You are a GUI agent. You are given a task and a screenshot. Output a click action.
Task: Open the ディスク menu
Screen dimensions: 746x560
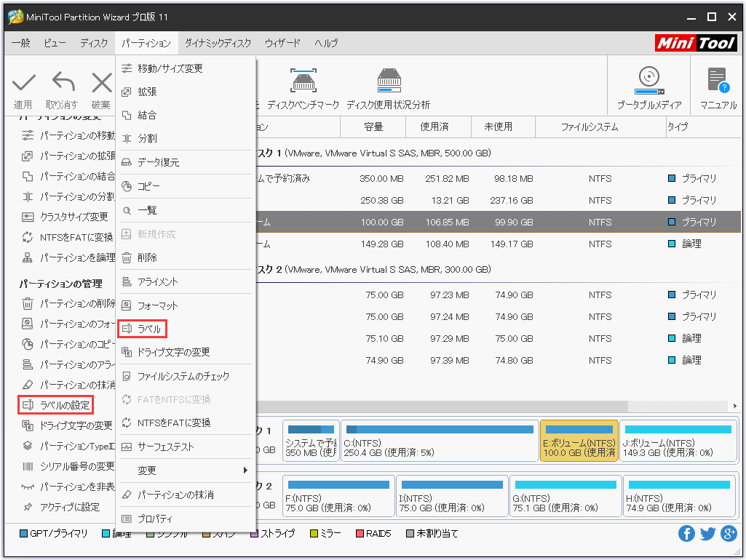(94, 43)
